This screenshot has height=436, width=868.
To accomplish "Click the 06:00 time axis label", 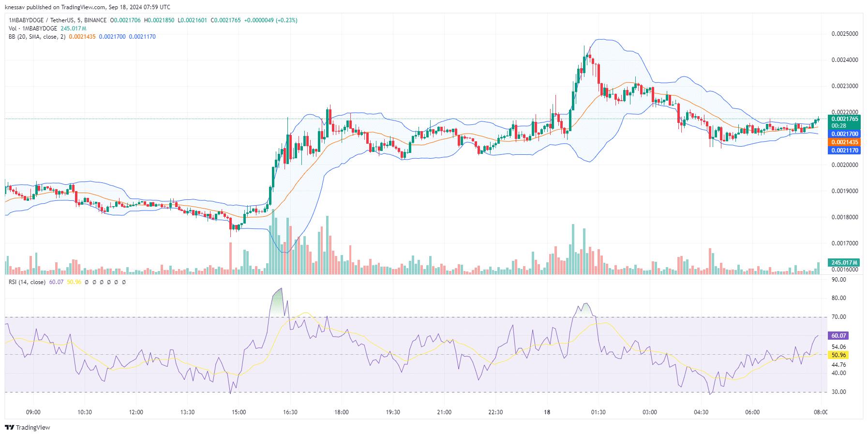I will pos(752,412).
